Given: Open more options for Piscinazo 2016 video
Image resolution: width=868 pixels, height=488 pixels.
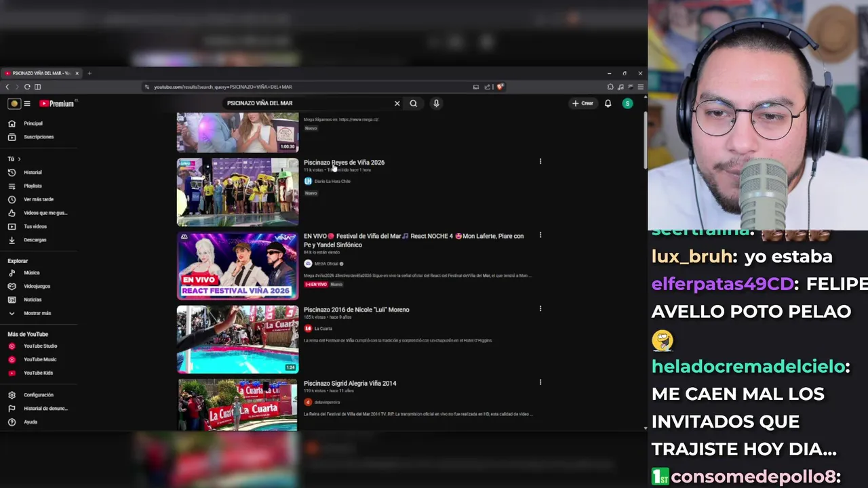Looking at the screenshot, I should tap(540, 309).
